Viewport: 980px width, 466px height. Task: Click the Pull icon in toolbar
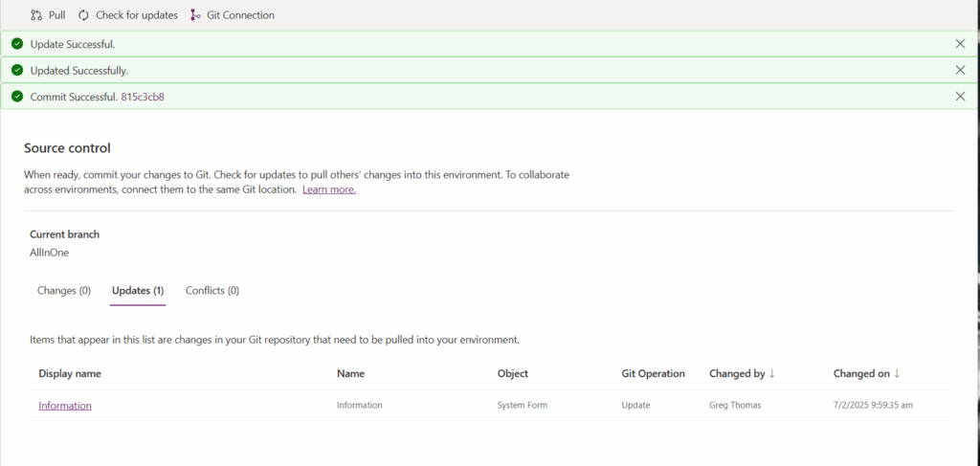(35, 15)
